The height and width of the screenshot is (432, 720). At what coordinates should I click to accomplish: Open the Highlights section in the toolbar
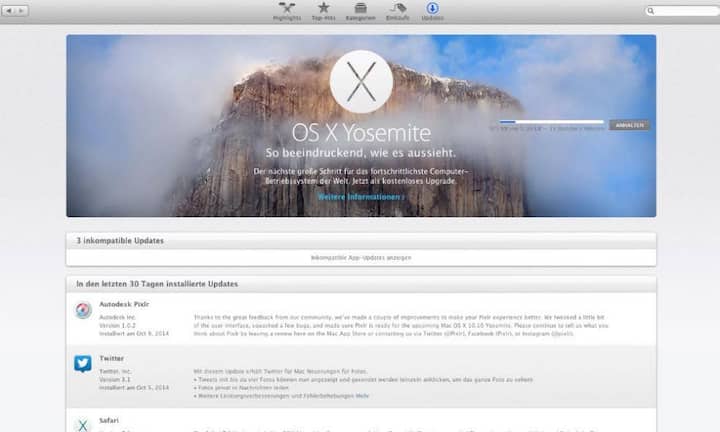point(287,11)
